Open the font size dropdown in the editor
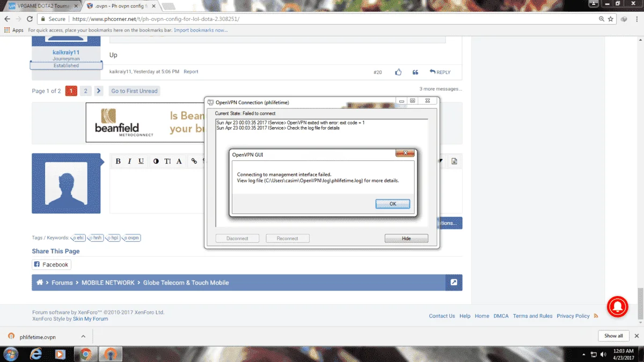The height and width of the screenshot is (362, 644). pyautogui.click(x=167, y=161)
